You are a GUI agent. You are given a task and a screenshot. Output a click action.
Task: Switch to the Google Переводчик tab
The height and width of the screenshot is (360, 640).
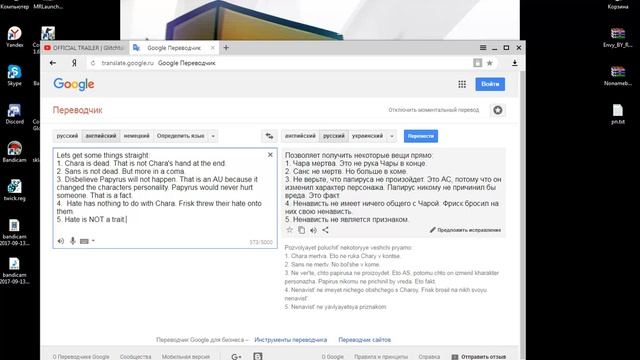pyautogui.click(x=173, y=48)
